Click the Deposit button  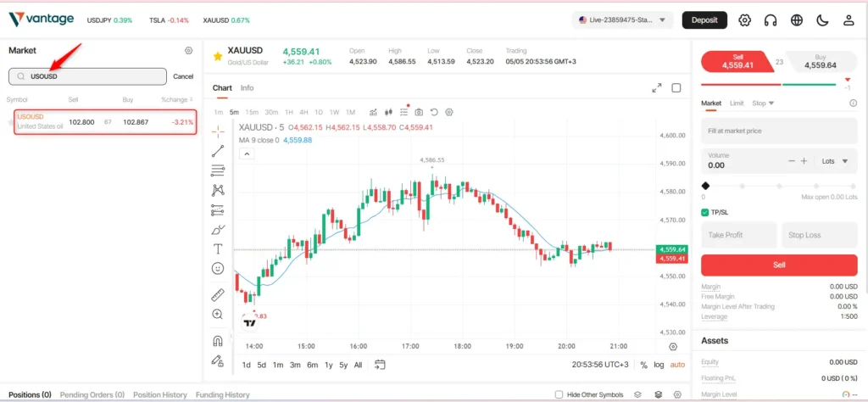pyautogui.click(x=704, y=20)
